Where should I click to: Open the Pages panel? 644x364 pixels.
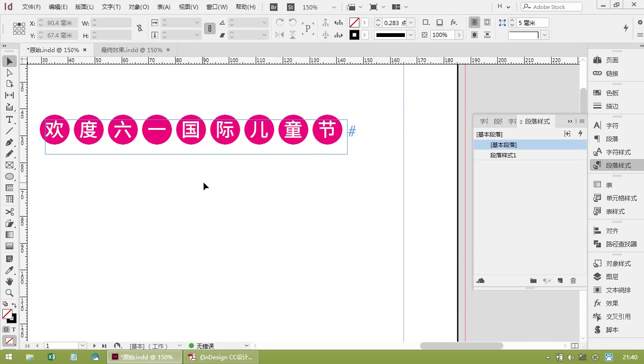[x=613, y=60]
